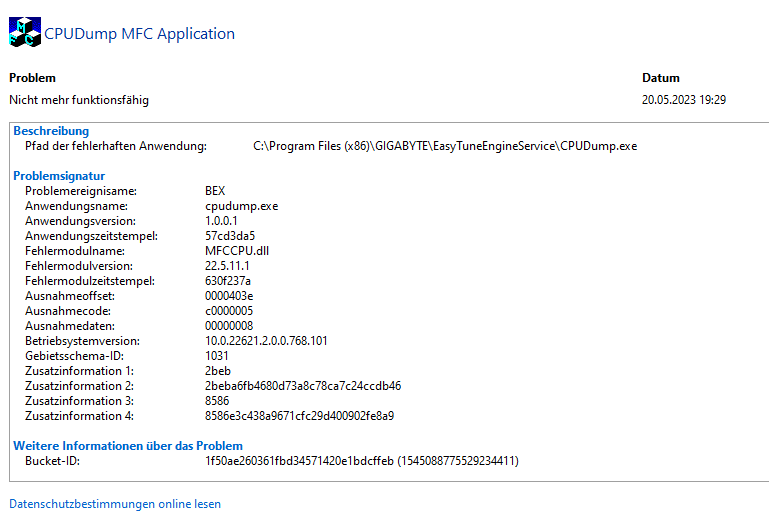Select the 'Zusatzinformation 2:' label
Viewport: 769px width, 523px height.
(79, 386)
